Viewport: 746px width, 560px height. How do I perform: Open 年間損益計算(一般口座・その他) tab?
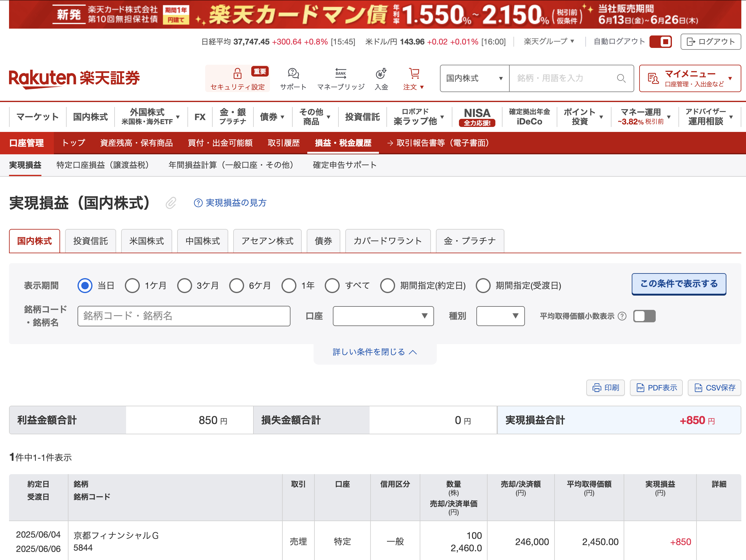coord(231,165)
